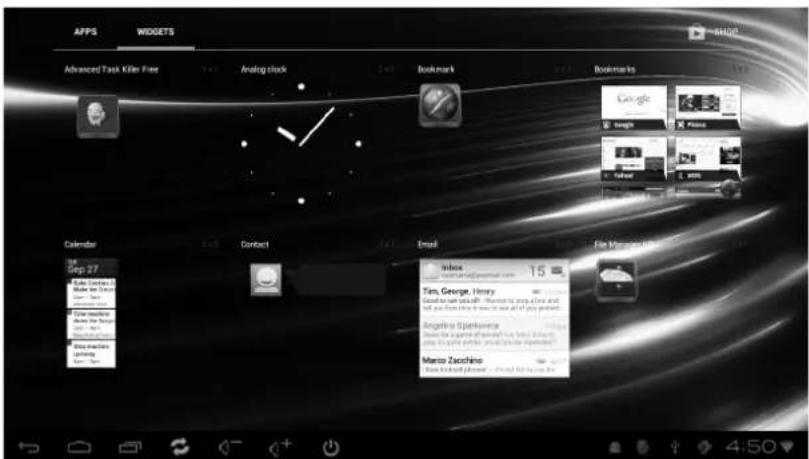Tap the Contact widget avatar icon

[266, 280]
